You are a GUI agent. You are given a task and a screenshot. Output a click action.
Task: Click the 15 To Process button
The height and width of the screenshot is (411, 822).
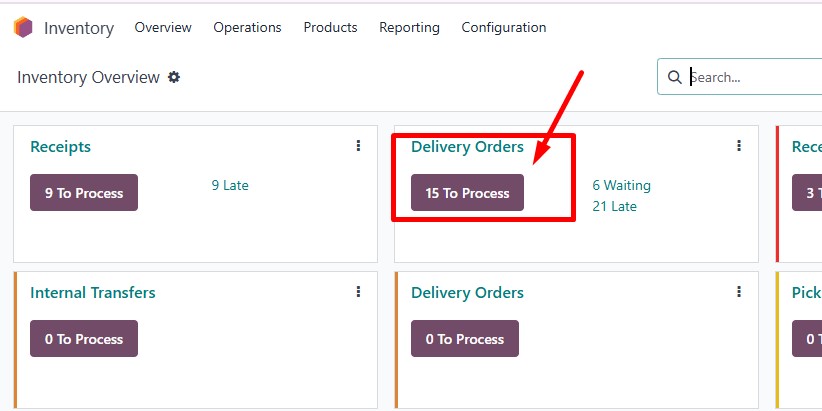coord(467,192)
